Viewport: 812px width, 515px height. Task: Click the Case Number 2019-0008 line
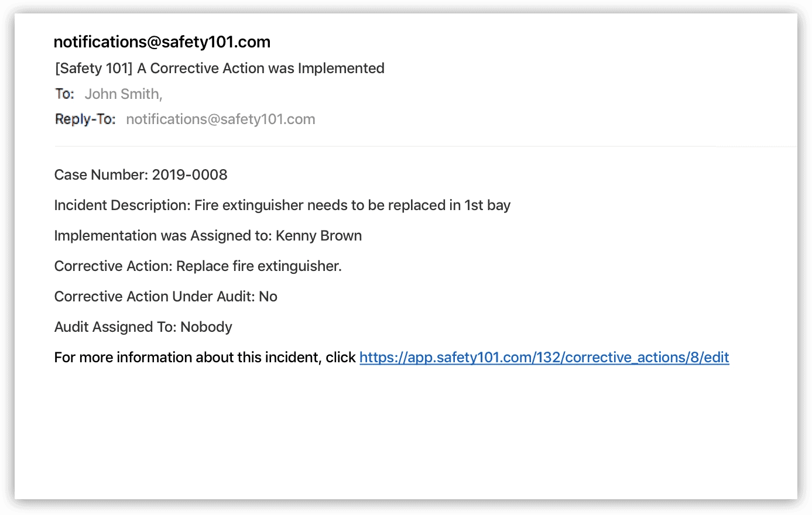(141, 175)
